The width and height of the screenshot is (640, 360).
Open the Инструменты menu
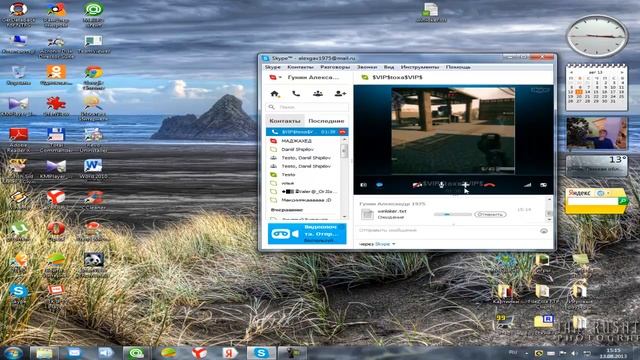[x=420, y=67]
